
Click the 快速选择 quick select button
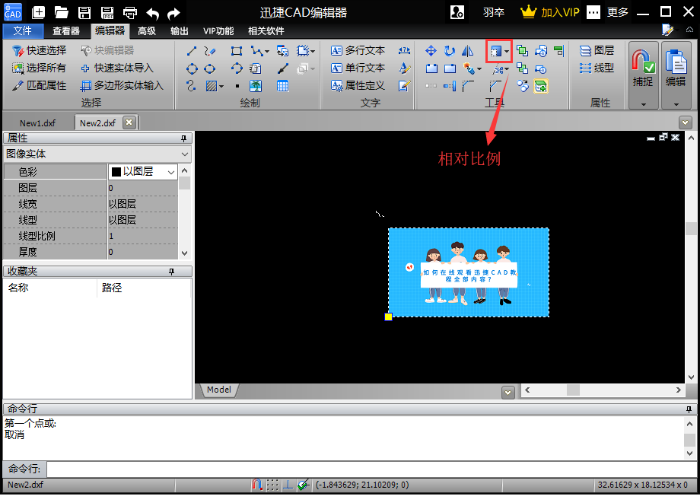coord(39,50)
